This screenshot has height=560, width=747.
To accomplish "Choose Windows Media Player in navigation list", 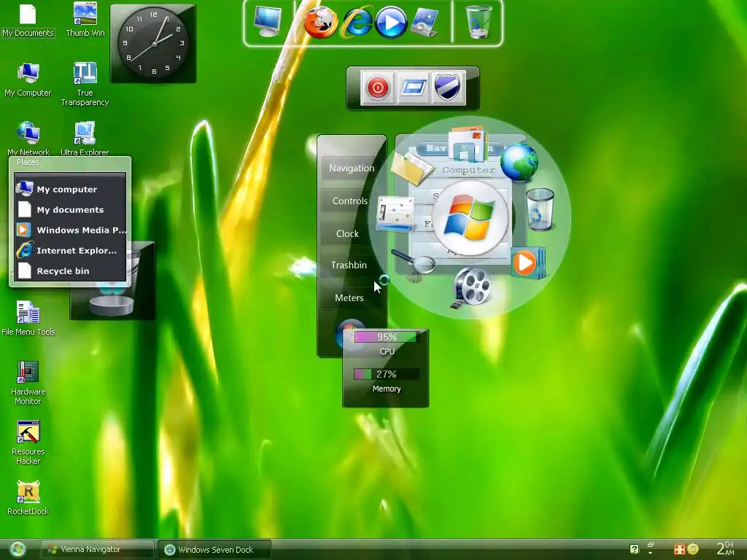I will click(x=71, y=230).
